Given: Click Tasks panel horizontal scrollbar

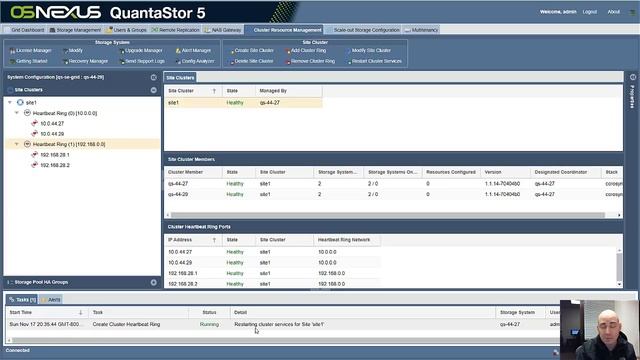Looking at the screenshot, I should pyautogui.click(x=286, y=340).
